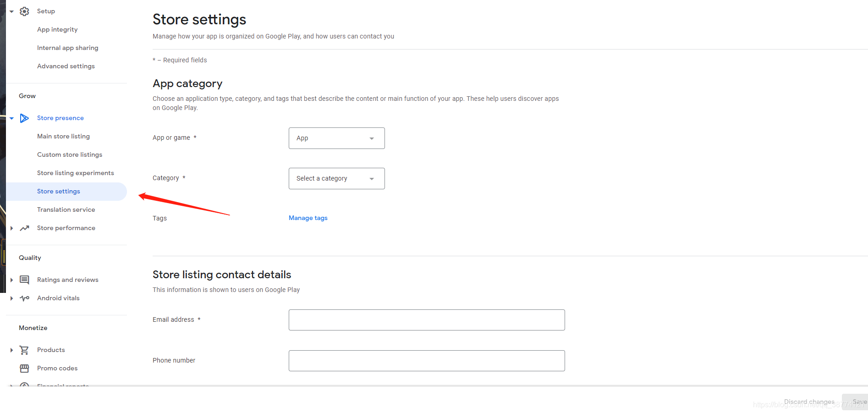Image resolution: width=868 pixels, height=413 pixels.
Task: Click the Discard changes button
Action: click(x=809, y=402)
